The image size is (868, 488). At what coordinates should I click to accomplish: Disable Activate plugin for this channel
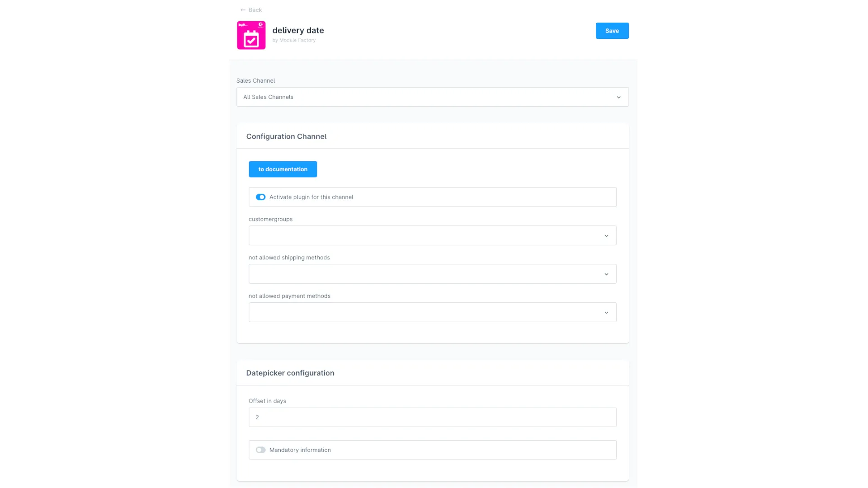point(260,197)
